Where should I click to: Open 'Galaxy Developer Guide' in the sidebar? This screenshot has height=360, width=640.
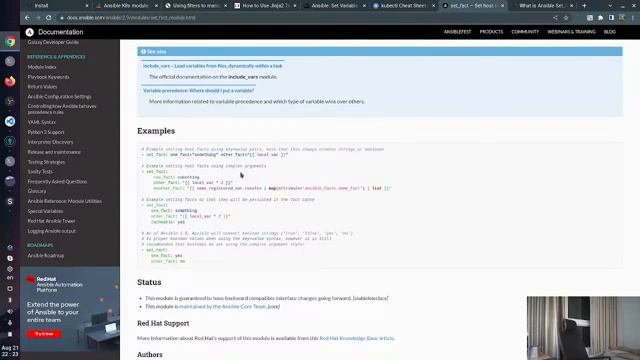click(x=53, y=42)
